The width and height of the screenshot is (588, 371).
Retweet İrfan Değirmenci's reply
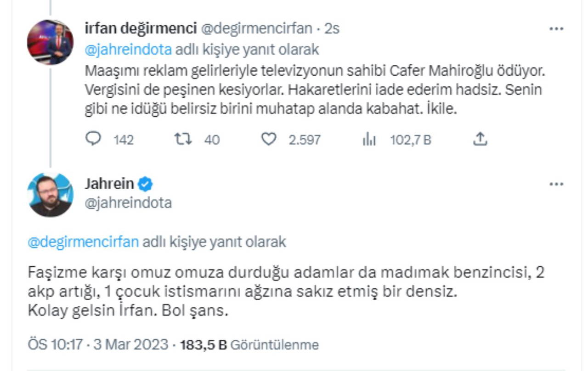point(184,139)
